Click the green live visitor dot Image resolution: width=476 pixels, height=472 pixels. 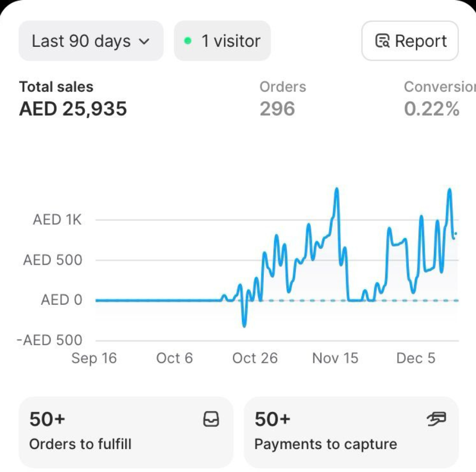[188, 41]
